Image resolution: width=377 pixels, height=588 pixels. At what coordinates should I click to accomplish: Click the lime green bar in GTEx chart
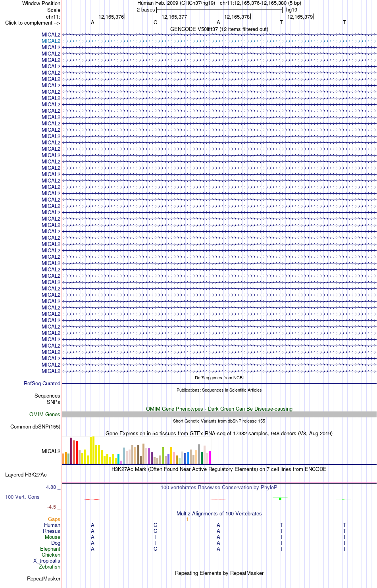pos(163,455)
